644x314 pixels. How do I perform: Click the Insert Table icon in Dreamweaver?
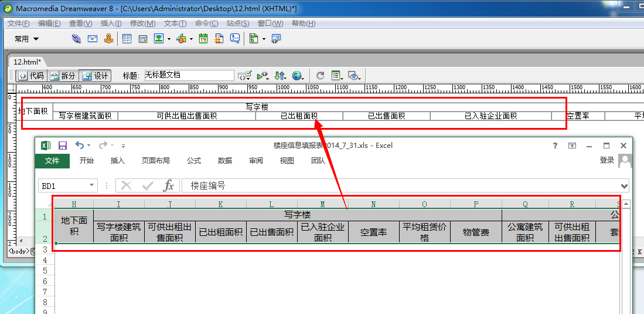tap(127, 39)
